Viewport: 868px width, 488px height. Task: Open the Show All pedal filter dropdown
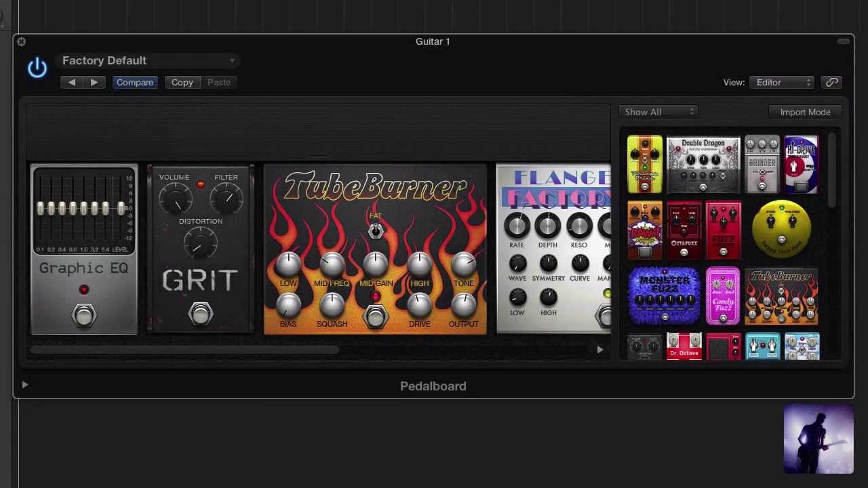pyautogui.click(x=658, y=112)
